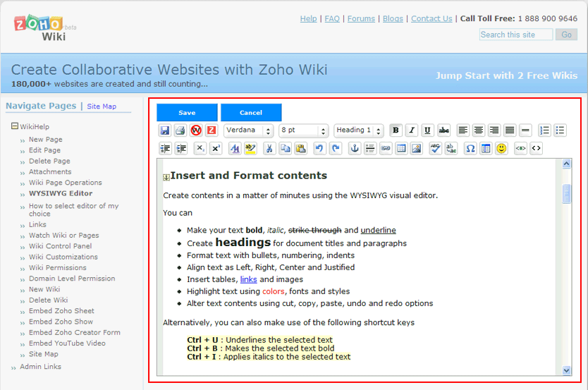Apply subscript formatting
588x390 pixels.
pos(200,149)
